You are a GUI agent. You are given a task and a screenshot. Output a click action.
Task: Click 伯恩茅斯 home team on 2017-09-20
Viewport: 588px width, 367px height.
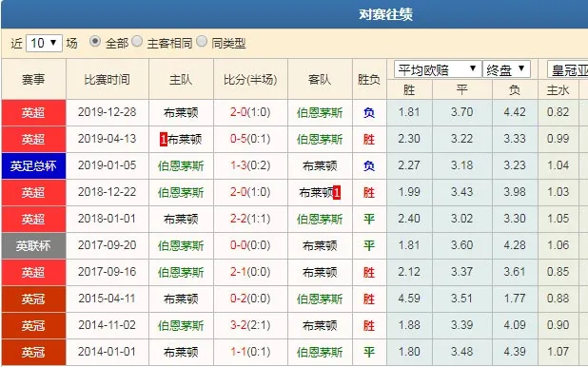click(x=181, y=246)
